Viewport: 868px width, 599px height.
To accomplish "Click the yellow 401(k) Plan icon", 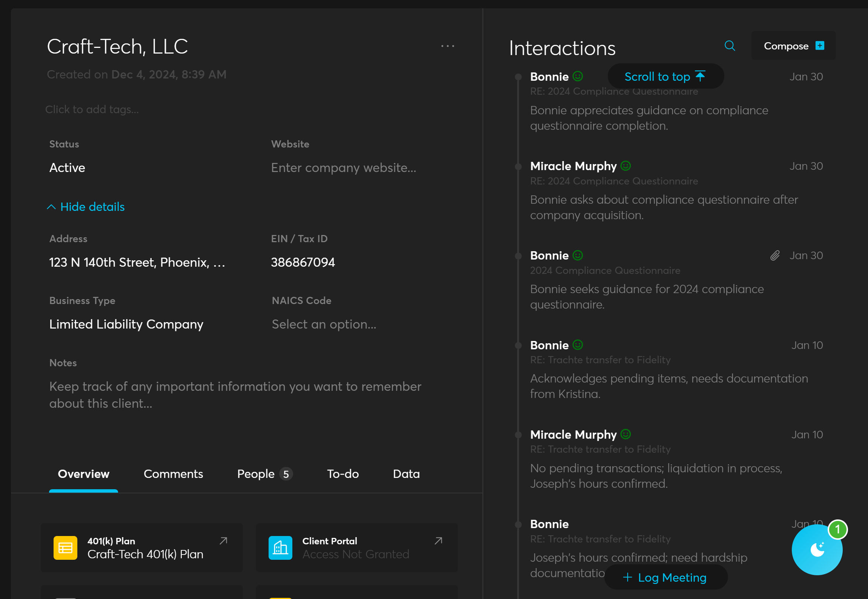I will pyautogui.click(x=65, y=548).
